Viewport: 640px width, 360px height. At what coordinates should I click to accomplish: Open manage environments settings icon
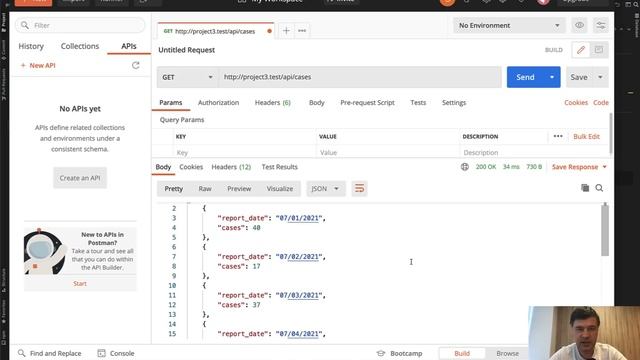coord(600,25)
